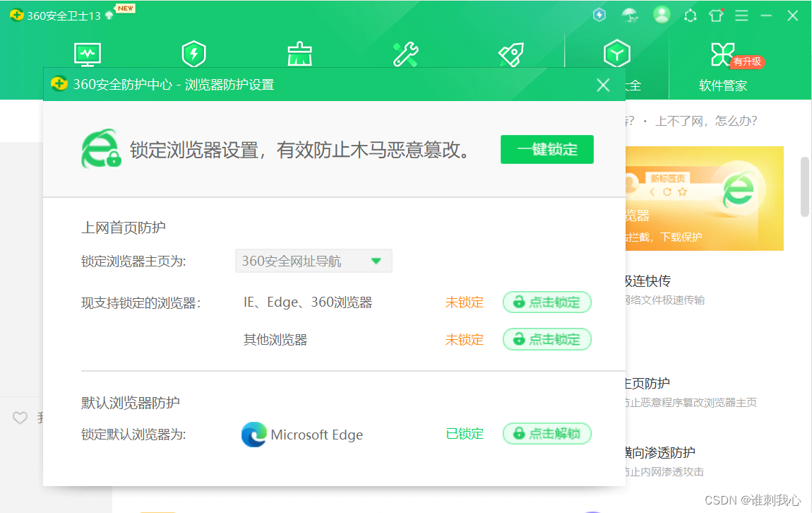Click the 已锁定 status text
812x513 pixels.
pos(465,434)
